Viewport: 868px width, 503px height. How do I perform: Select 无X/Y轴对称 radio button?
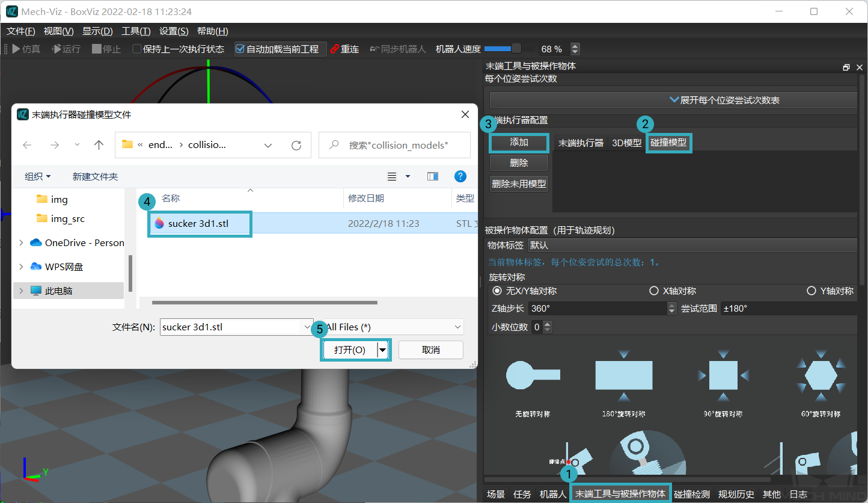(497, 291)
